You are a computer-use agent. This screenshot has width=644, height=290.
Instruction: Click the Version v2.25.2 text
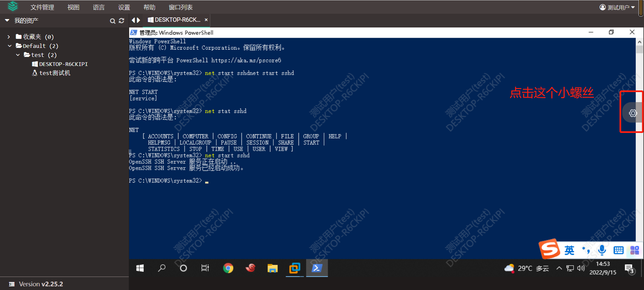click(41, 284)
